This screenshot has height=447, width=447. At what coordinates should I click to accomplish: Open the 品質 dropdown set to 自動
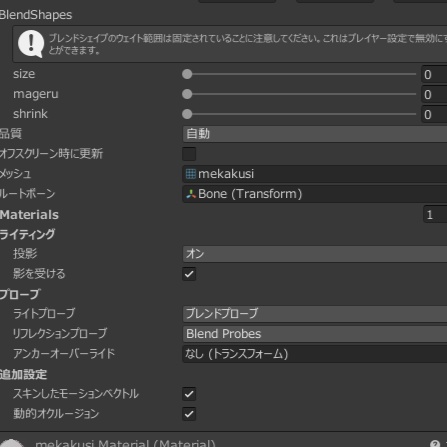point(315,134)
